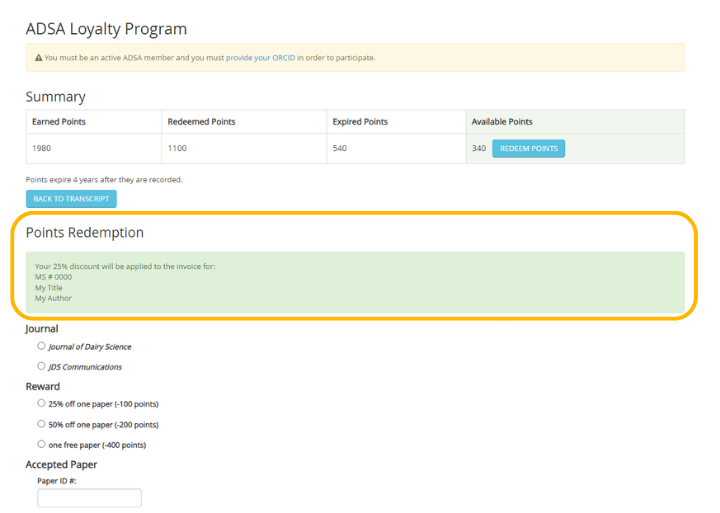
Task: Click the "Paper ID #:" label
Action: click(57, 481)
